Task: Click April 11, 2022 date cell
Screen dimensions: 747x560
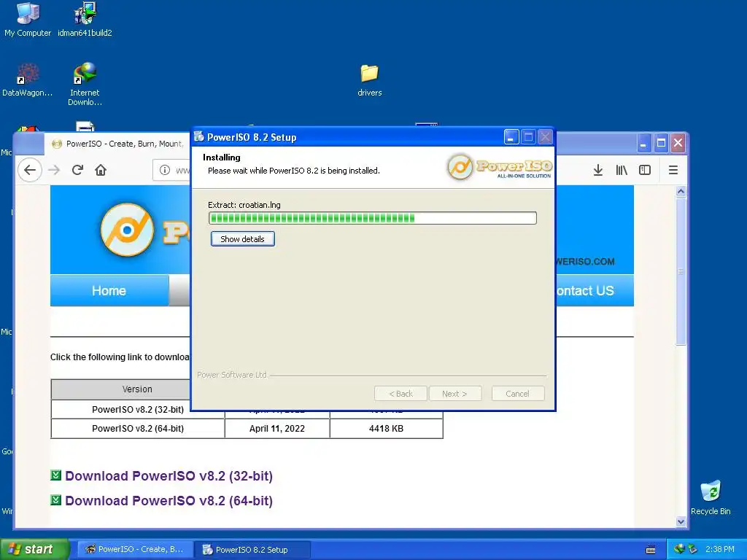Action: pyautogui.click(x=277, y=429)
